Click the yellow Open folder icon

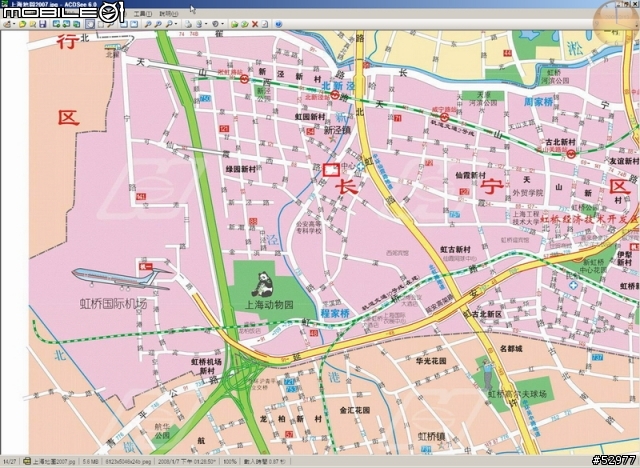(22, 24)
